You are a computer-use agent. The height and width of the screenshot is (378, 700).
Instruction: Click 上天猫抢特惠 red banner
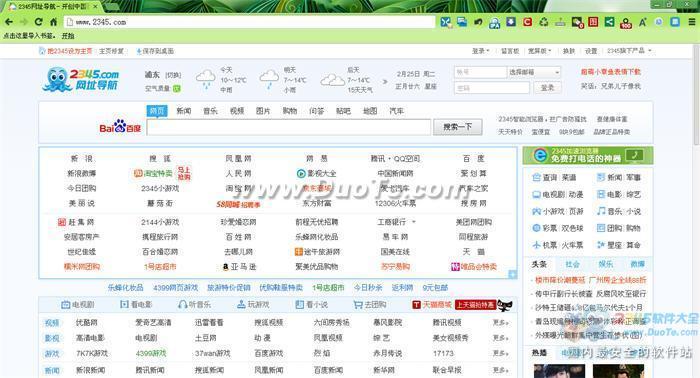tap(475, 304)
